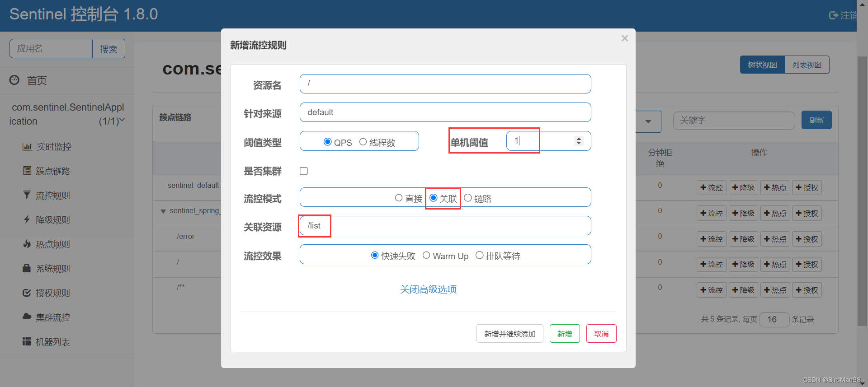Viewport: 868px width, 387px height.
Task: Focus the 单机阈值 number input
Action: pos(548,141)
